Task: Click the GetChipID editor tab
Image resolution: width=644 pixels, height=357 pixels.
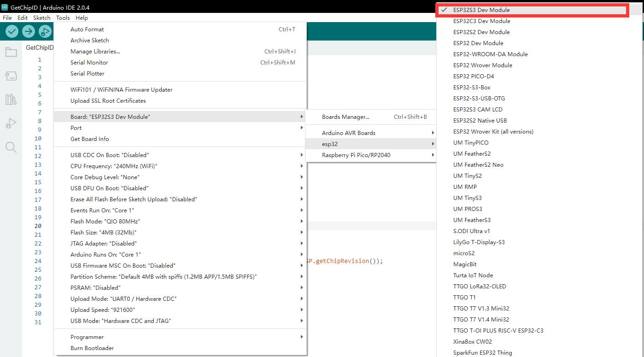Action: [40, 47]
